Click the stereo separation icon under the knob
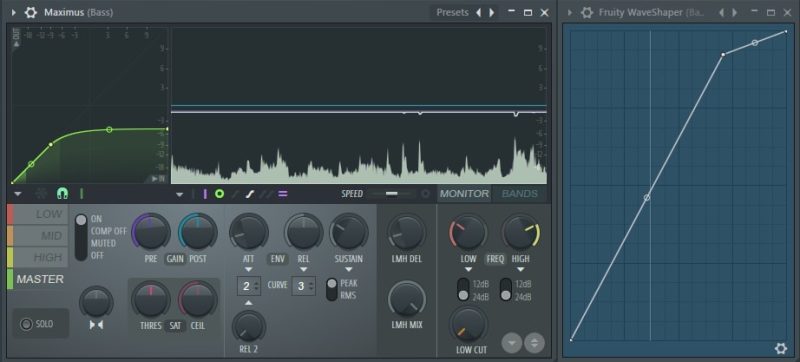800x362 pixels. click(96, 325)
